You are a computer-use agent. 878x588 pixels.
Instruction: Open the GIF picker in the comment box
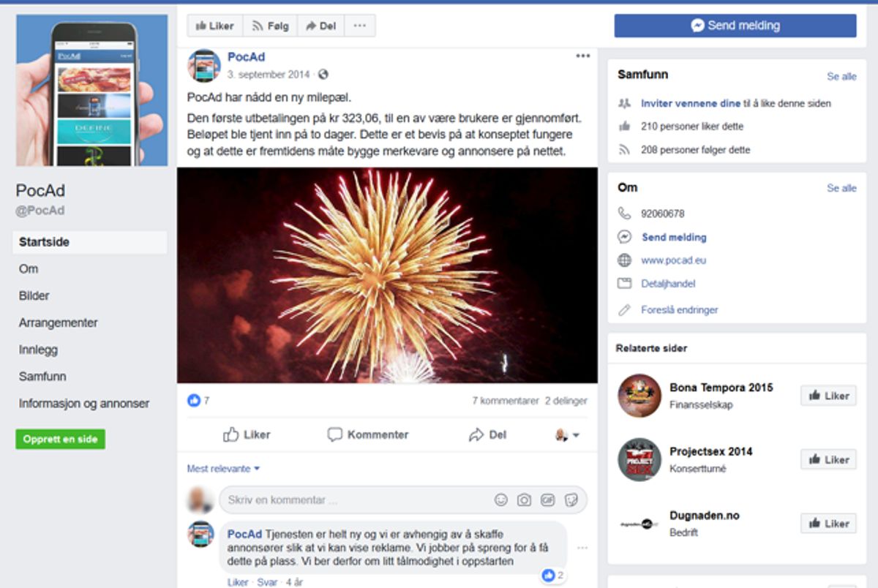(547, 500)
